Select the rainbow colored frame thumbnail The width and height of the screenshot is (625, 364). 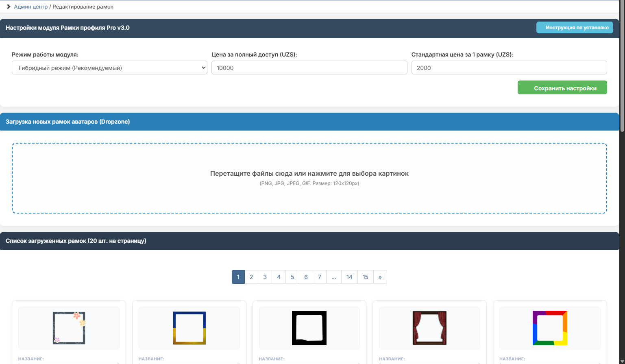click(550, 328)
